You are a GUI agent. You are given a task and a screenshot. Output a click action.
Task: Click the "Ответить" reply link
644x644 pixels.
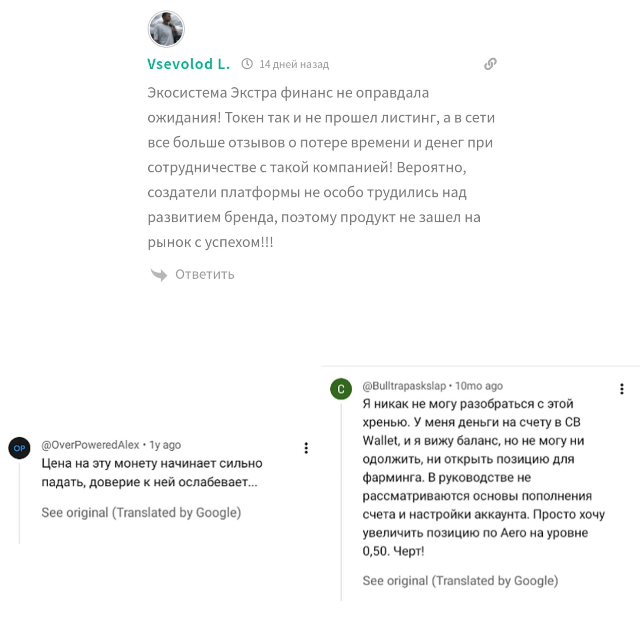(x=205, y=275)
